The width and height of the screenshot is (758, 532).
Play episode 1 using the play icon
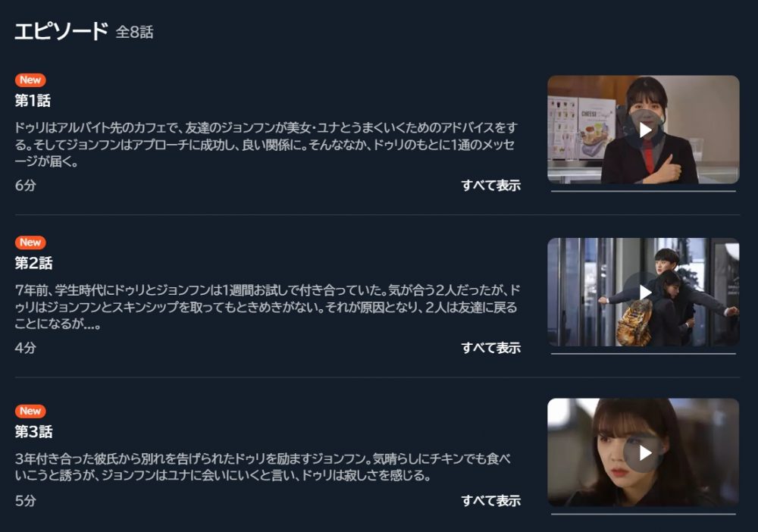[x=645, y=130]
